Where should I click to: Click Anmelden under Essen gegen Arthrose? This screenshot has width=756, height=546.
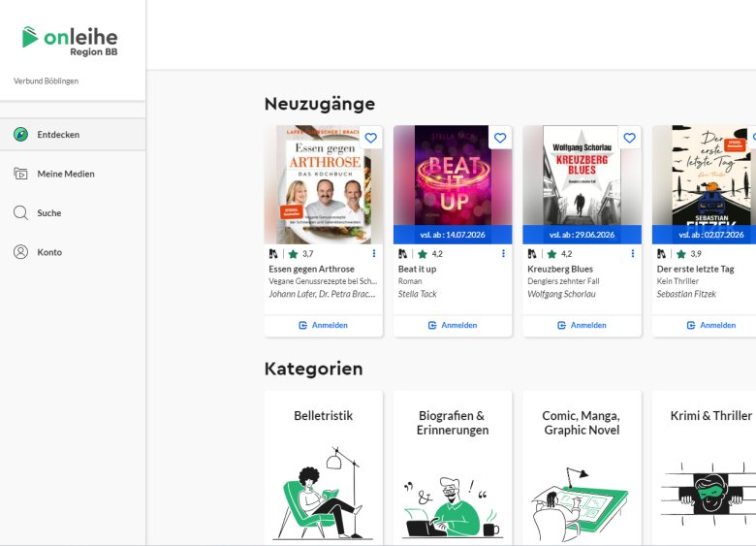tap(323, 326)
